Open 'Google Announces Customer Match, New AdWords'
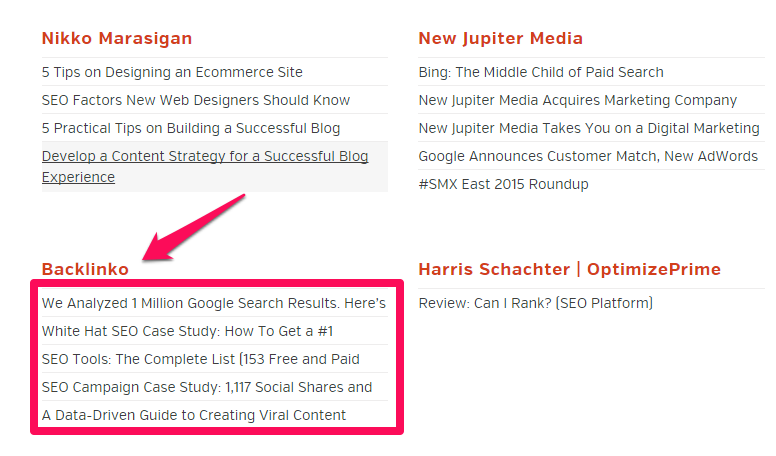The height and width of the screenshot is (456, 776). 588,156
